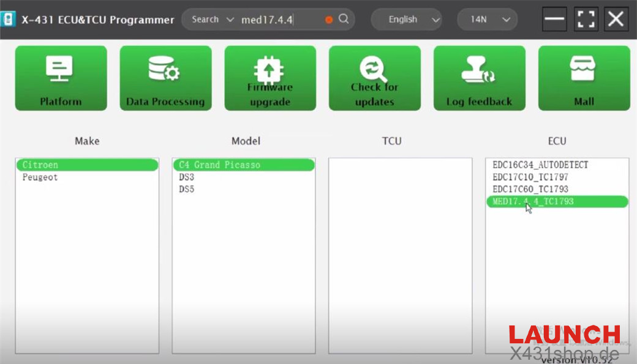Clear search with the orange dot

329,20
